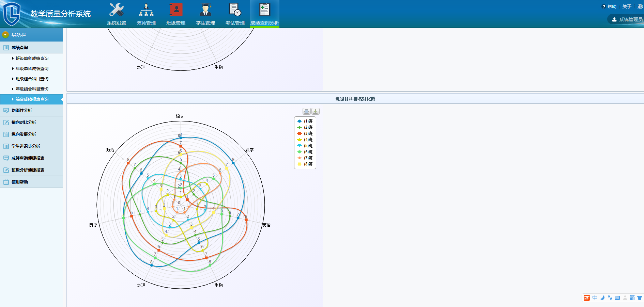Click the 成绩查询便捷报表 icon
Image resolution: width=644 pixels, height=307 pixels.
tap(6, 158)
